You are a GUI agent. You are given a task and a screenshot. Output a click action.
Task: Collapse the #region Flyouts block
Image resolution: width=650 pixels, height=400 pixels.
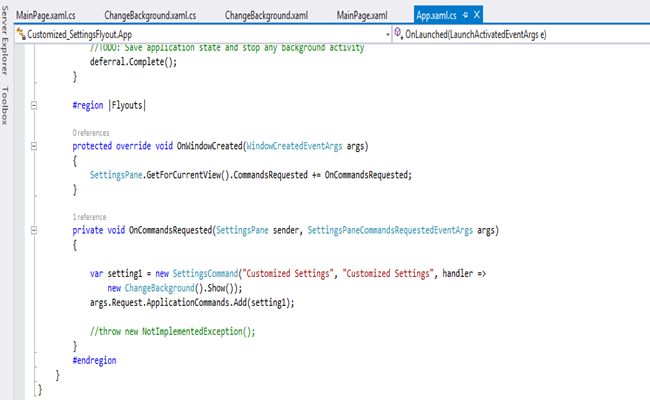[x=34, y=105]
